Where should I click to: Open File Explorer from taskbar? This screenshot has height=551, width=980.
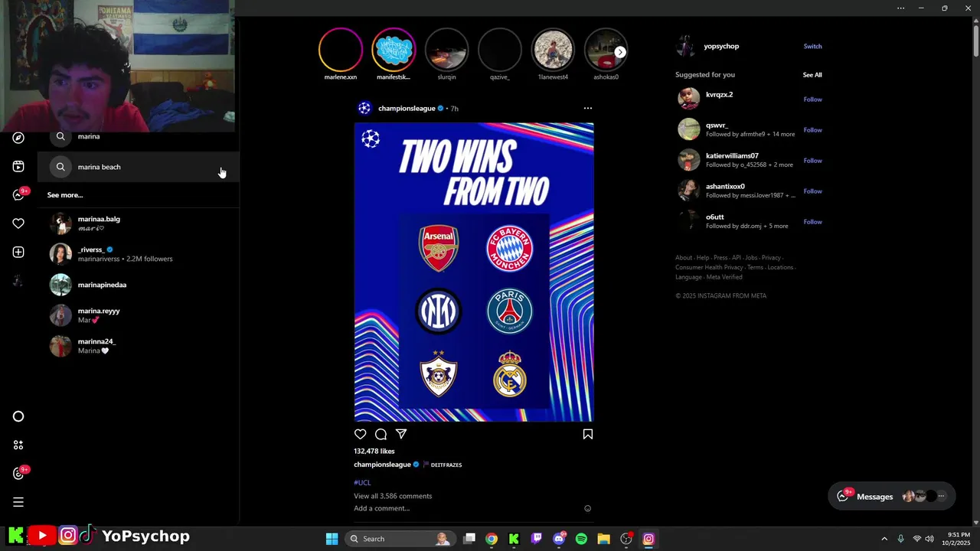pyautogui.click(x=603, y=539)
